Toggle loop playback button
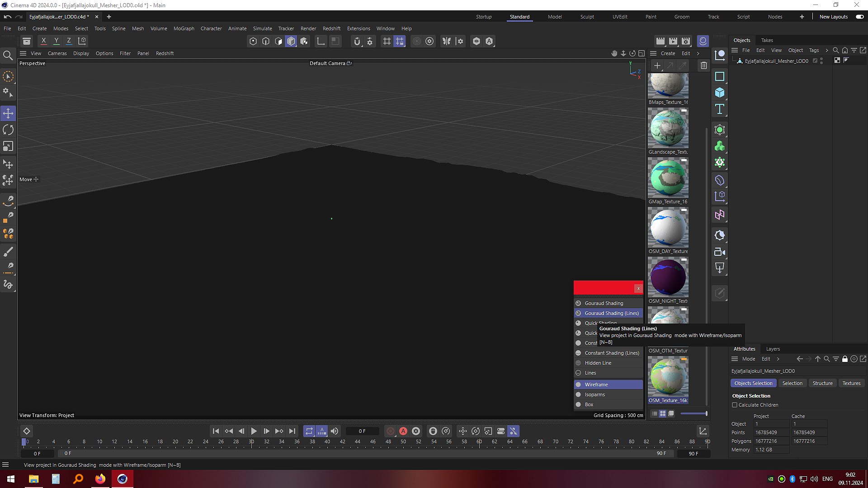The height and width of the screenshot is (488, 868). pos(309,431)
